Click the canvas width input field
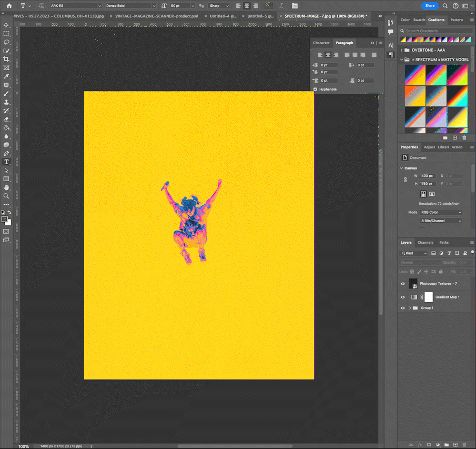 click(427, 176)
